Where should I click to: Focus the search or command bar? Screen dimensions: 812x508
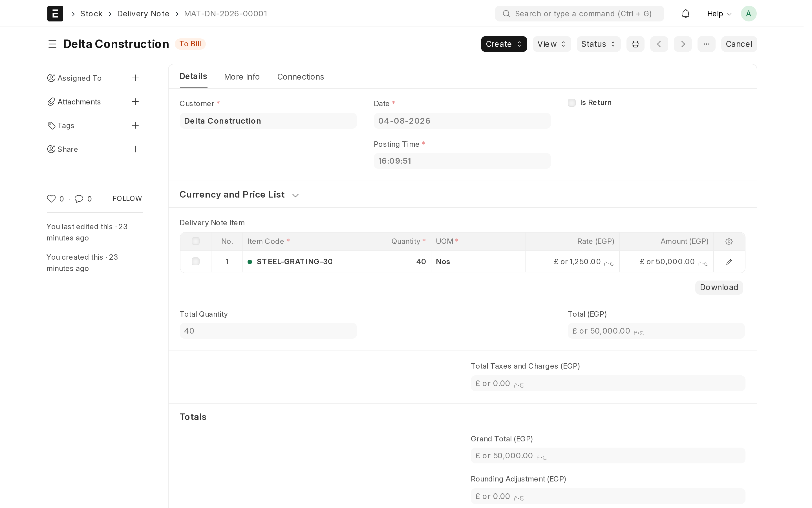tap(579, 14)
